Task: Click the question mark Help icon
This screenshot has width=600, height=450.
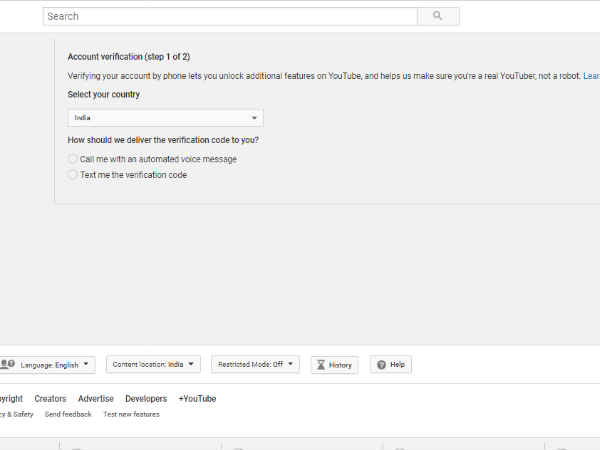Action: (381, 365)
